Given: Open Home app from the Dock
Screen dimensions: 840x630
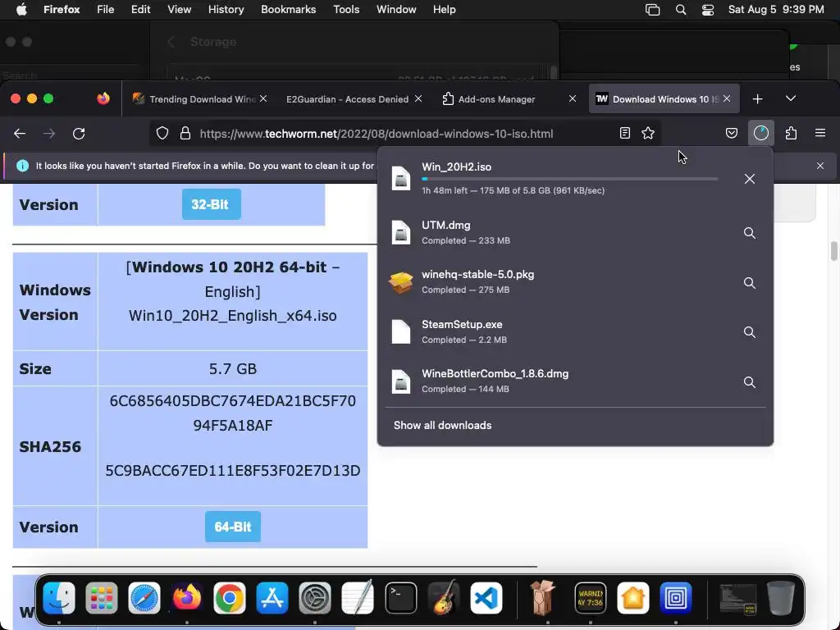Looking at the screenshot, I should tap(633, 597).
